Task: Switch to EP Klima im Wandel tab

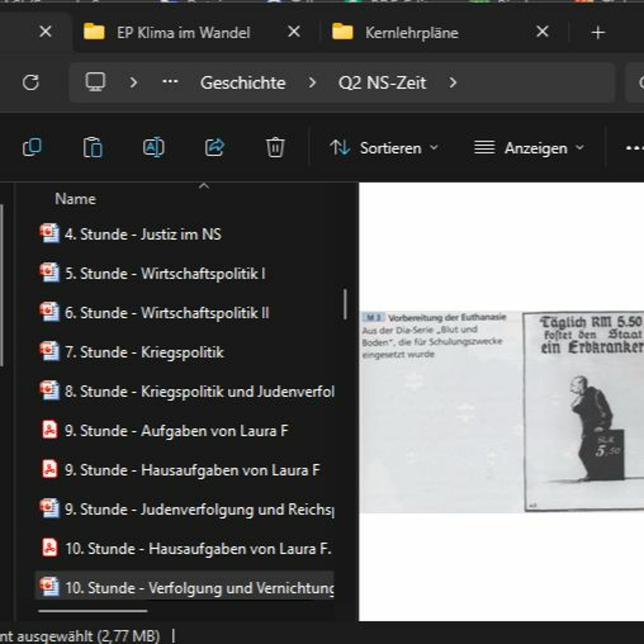Action: [183, 33]
